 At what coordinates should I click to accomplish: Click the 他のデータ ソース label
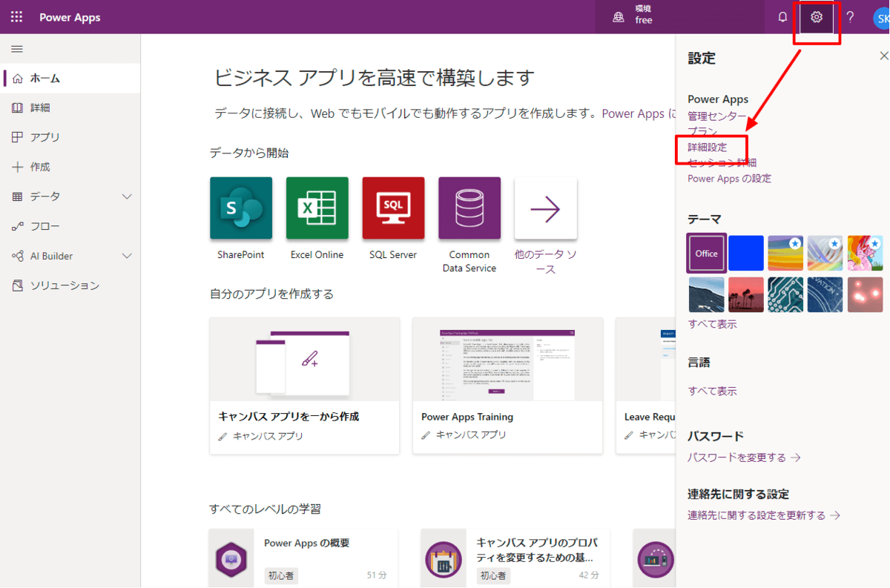(546, 262)
